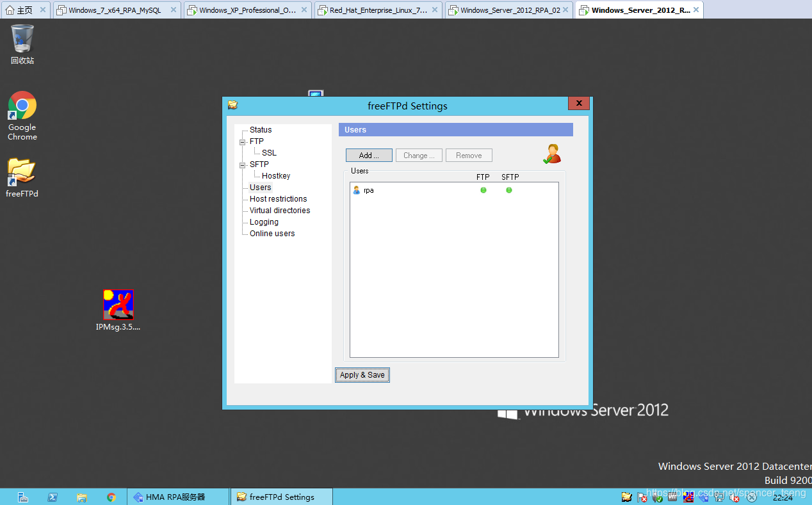Image resolution: width=812 pixels, height=505 pixels.
Task: Close the Red_Hat_Enterprise_Linux_7 tab
Action: point(435,10)
